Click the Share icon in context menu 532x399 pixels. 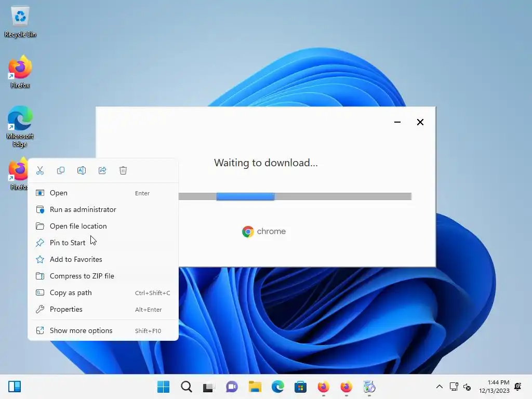(x=102, y=170)
